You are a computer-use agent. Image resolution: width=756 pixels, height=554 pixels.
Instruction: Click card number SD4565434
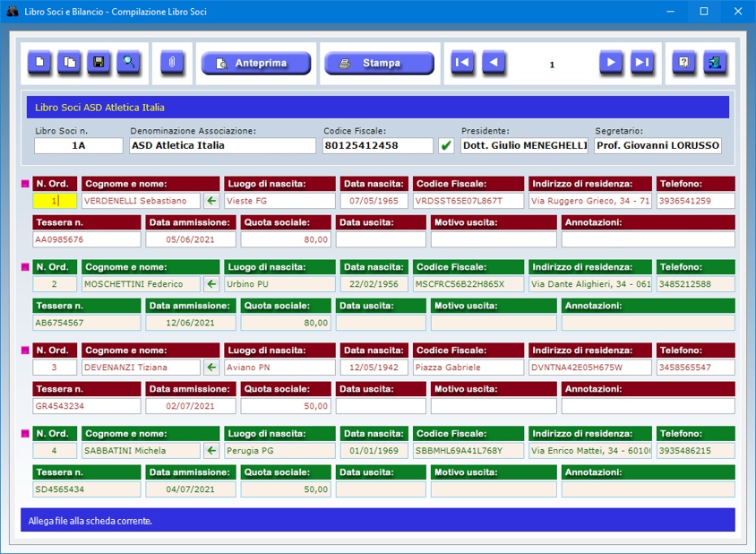[87, 489]
